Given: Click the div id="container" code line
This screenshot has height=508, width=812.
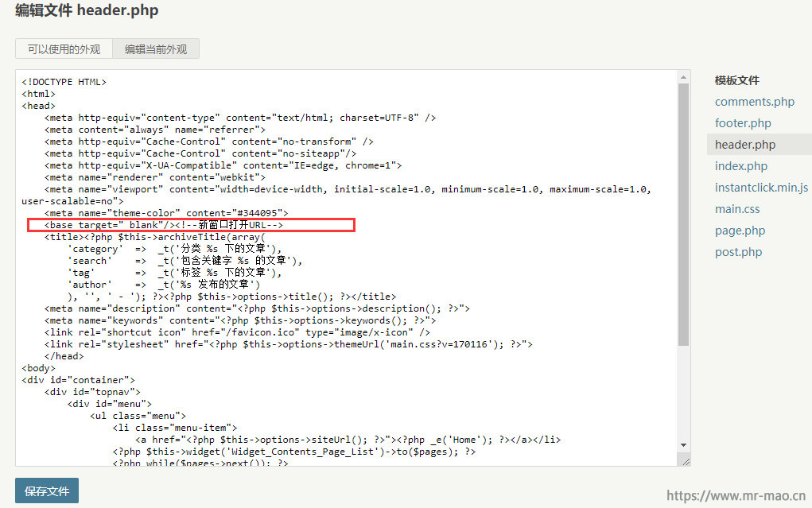Looking at the screenshot, I should (78, 380).
